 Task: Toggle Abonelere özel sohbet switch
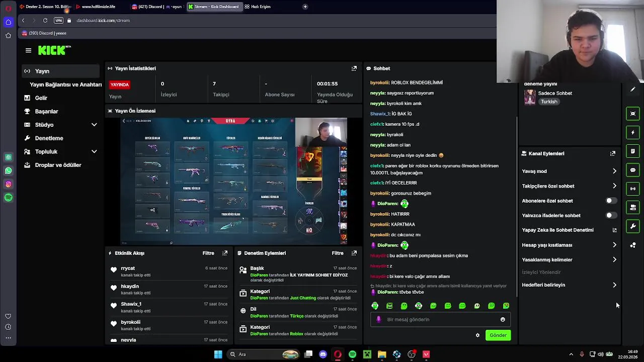point(610,201)
